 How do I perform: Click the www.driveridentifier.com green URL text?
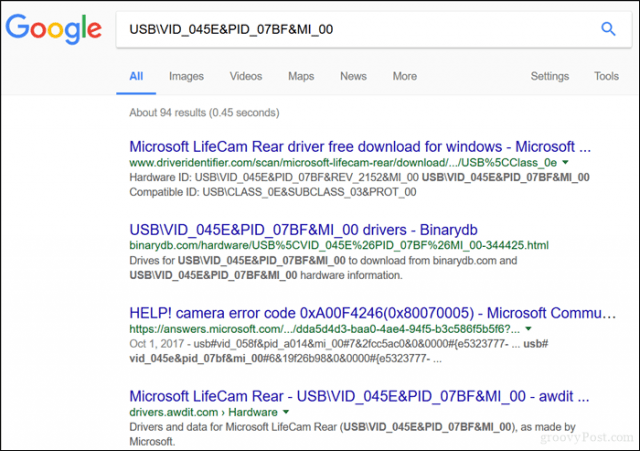343,162
